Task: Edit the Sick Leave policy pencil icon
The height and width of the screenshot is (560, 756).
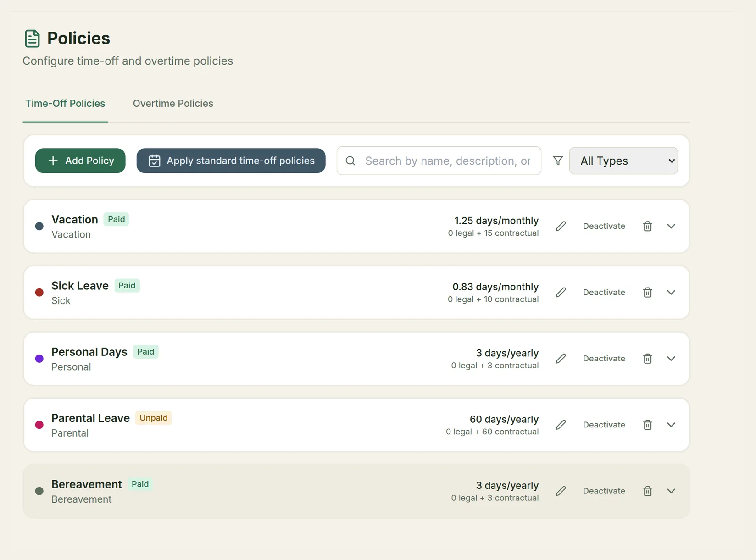Action: coord(561,292)
